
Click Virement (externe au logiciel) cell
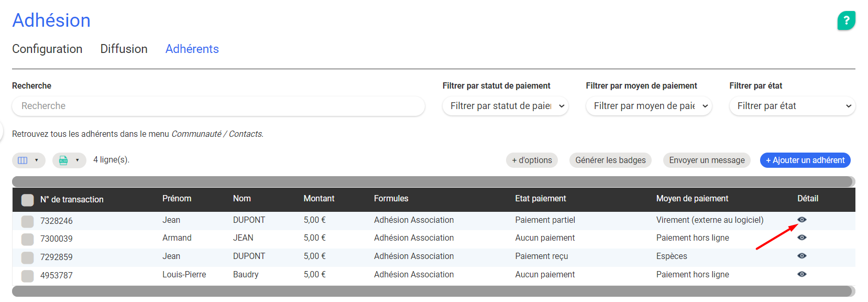point(710,220)
